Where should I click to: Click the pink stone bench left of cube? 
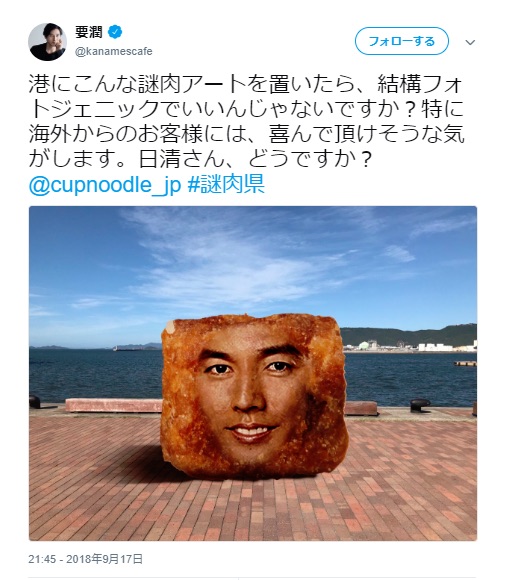click(x=114, y=405)
